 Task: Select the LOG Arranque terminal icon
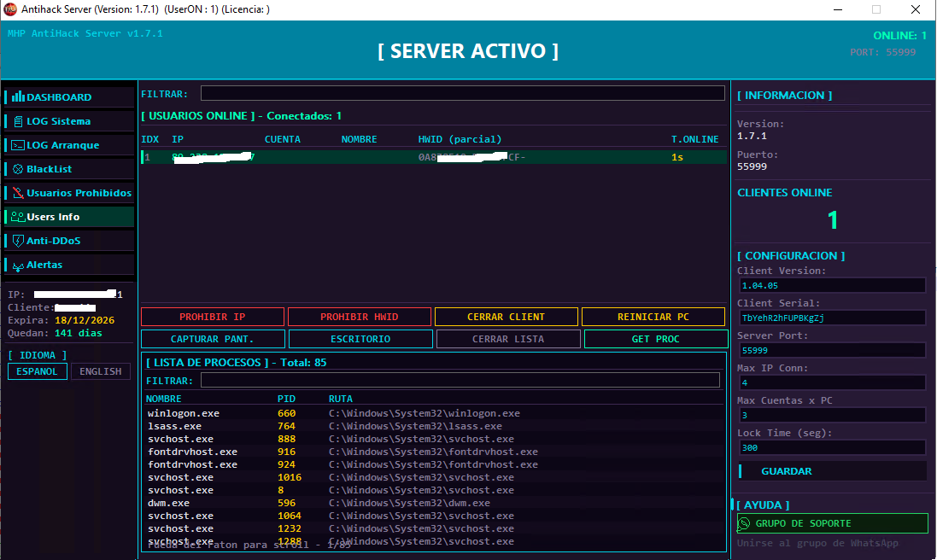point(18,145)
